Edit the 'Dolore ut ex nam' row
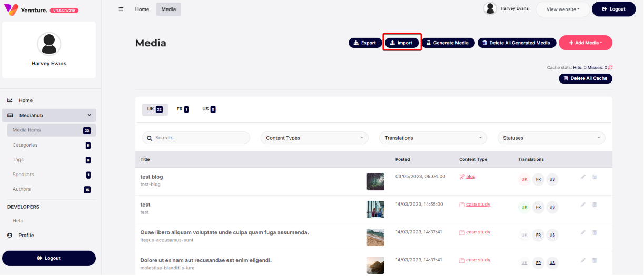 (x=583, y=260)
